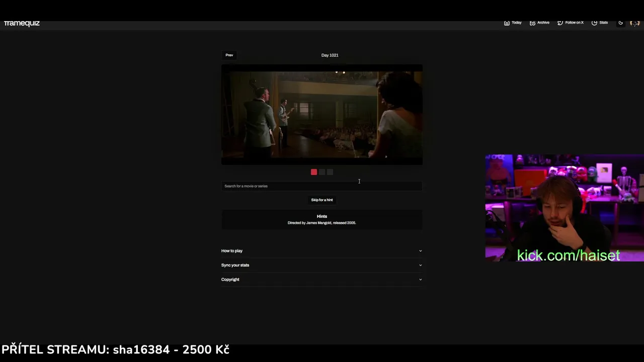The image size is (644, 362).
Task: Click the Skip for a hint button
Action: tap(322, 200)
